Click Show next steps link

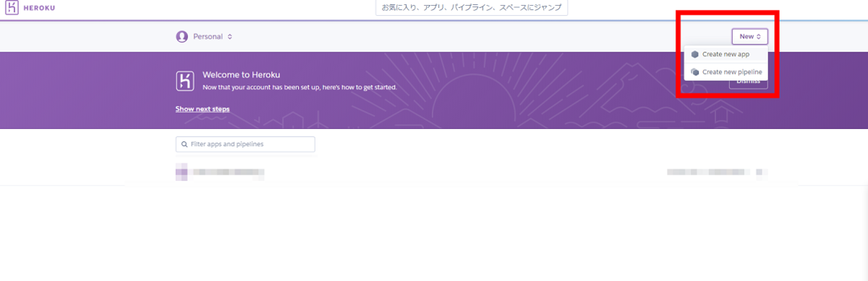click(203, 109)
